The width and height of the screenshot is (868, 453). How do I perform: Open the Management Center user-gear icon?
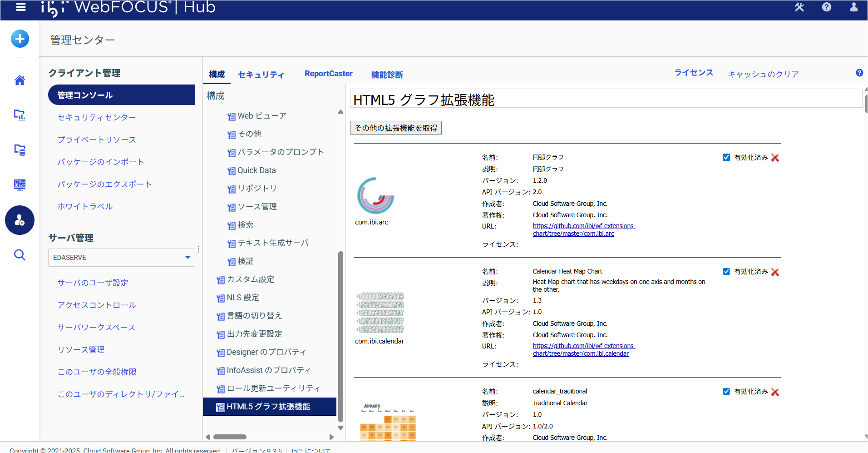click(20, 220)
